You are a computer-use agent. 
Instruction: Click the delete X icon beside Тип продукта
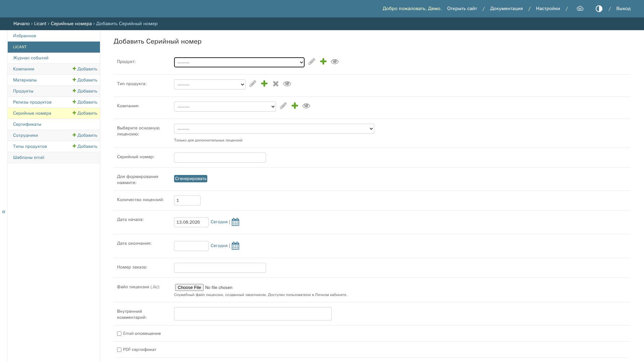point(276,84)
